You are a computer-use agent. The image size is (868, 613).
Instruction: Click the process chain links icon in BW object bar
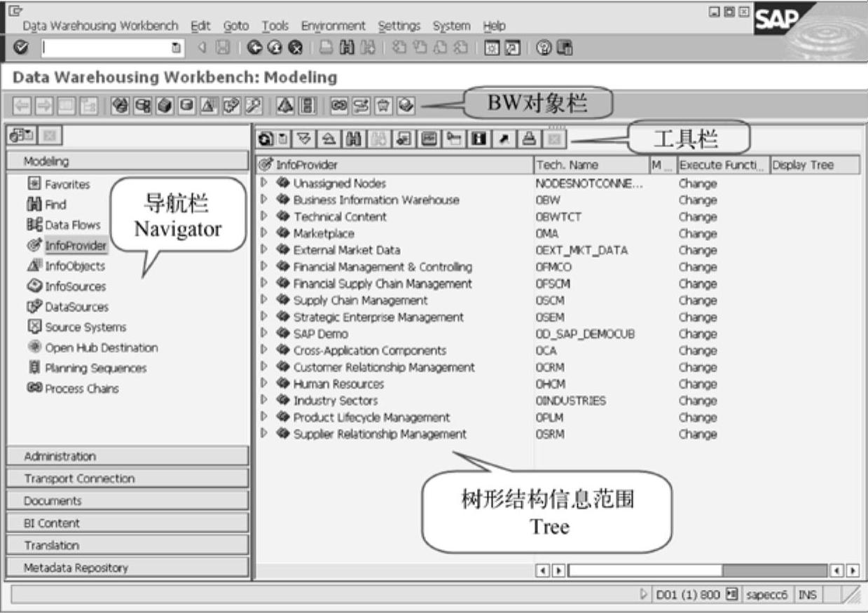click(x=340, y=106)
